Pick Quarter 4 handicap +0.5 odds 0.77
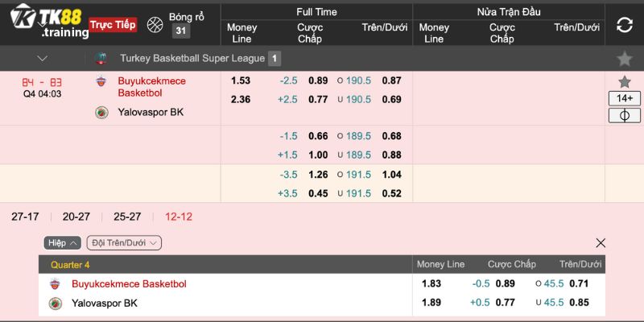The image size is (644, 322). [505, 303]
